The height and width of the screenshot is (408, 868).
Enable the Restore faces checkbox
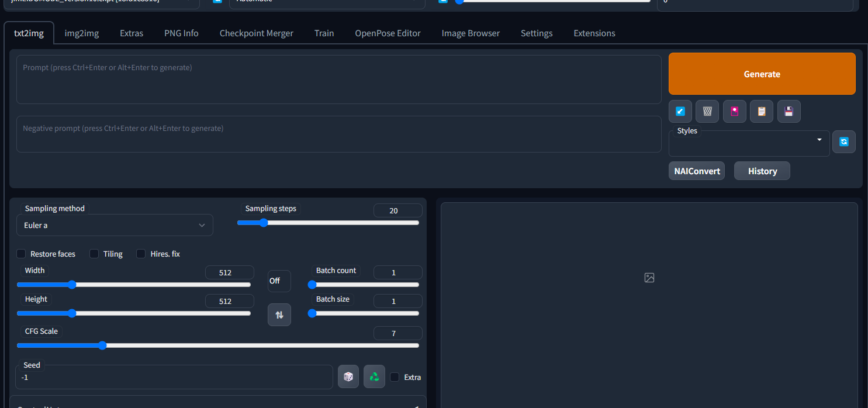pos(21,254)
